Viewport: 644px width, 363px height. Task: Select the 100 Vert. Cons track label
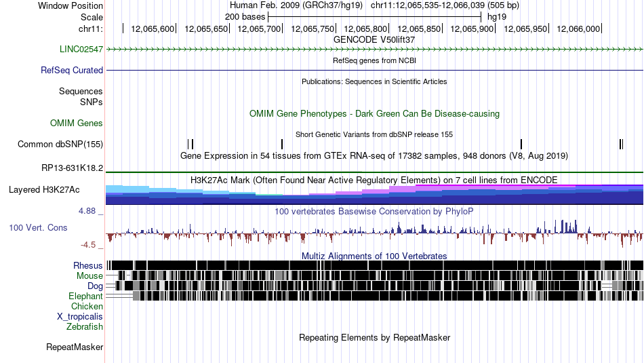coord(38,228)
